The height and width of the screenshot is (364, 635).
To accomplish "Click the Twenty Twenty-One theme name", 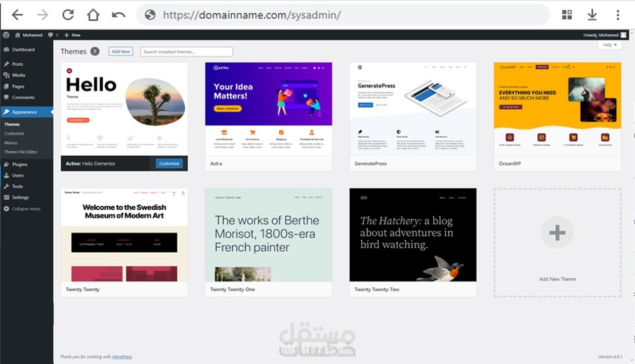I will 233,290.
